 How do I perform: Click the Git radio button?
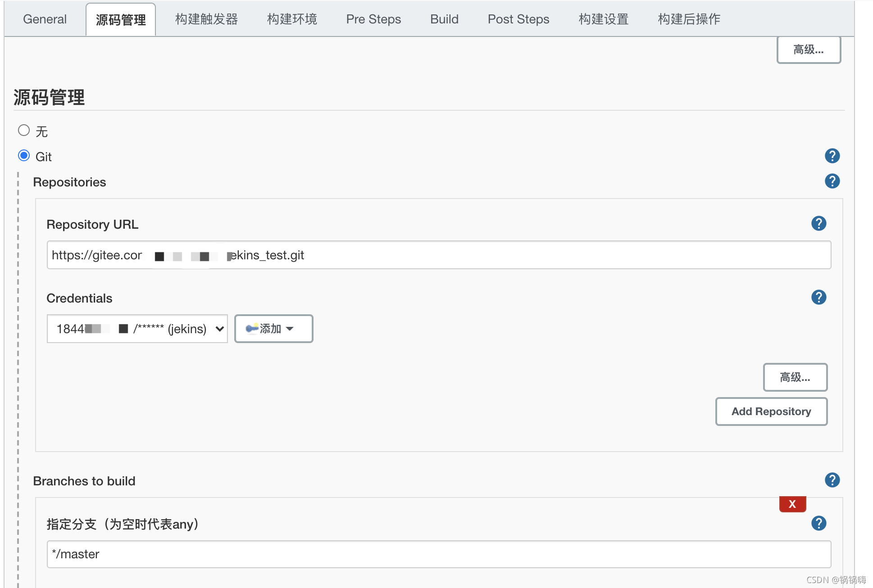[23, 155]
